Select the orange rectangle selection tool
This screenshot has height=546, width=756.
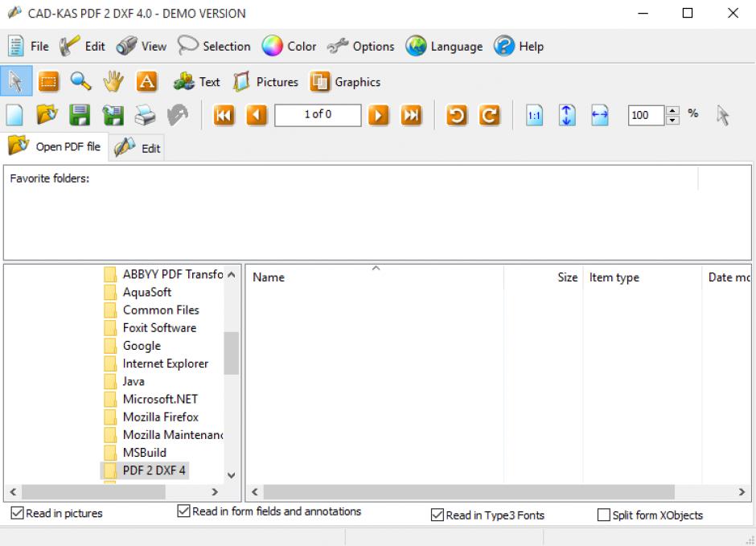[x=48, y=81]
